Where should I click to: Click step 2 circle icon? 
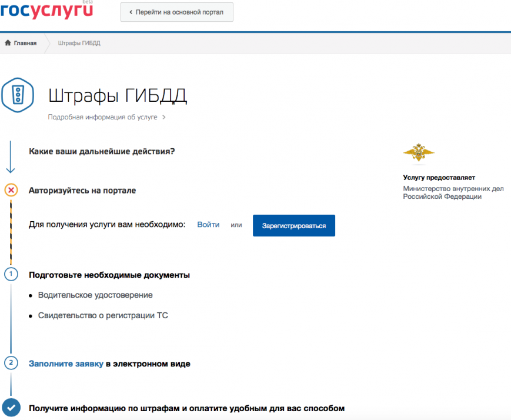[11, 362]
